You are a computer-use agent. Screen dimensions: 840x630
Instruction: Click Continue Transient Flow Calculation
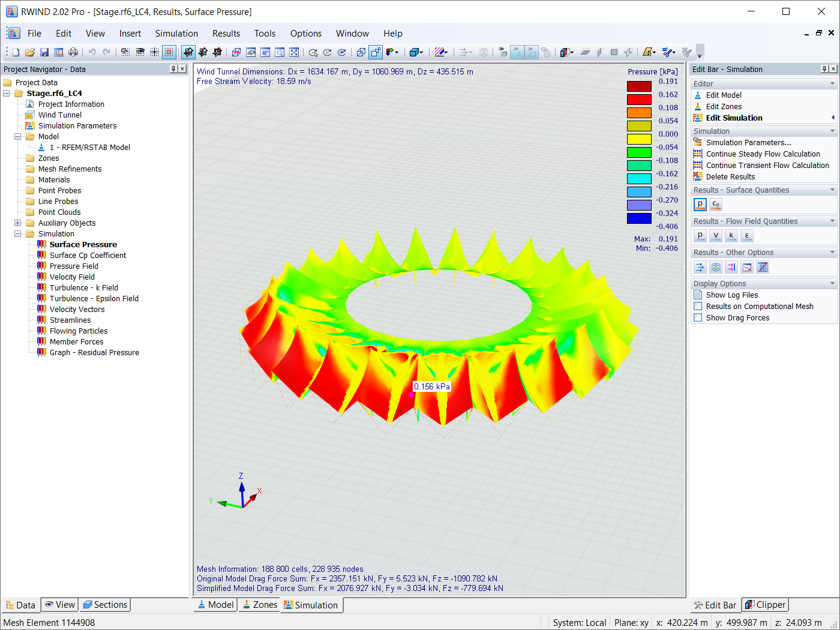[x=767, y=165]
